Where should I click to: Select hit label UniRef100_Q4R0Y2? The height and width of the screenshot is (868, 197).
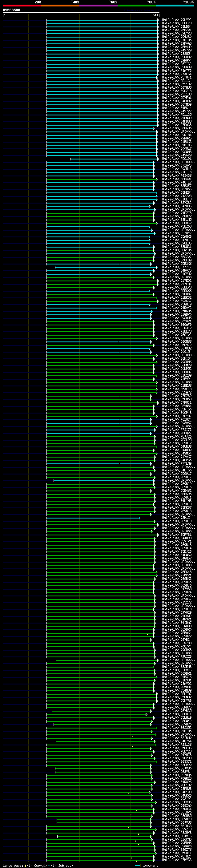click(x=177, y=308)
